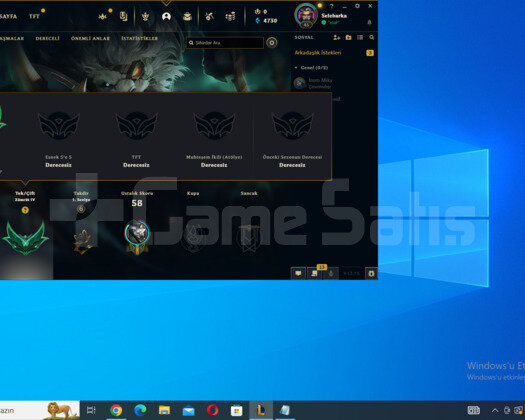
Task: Open the TFT menu item
Action: 34,16
